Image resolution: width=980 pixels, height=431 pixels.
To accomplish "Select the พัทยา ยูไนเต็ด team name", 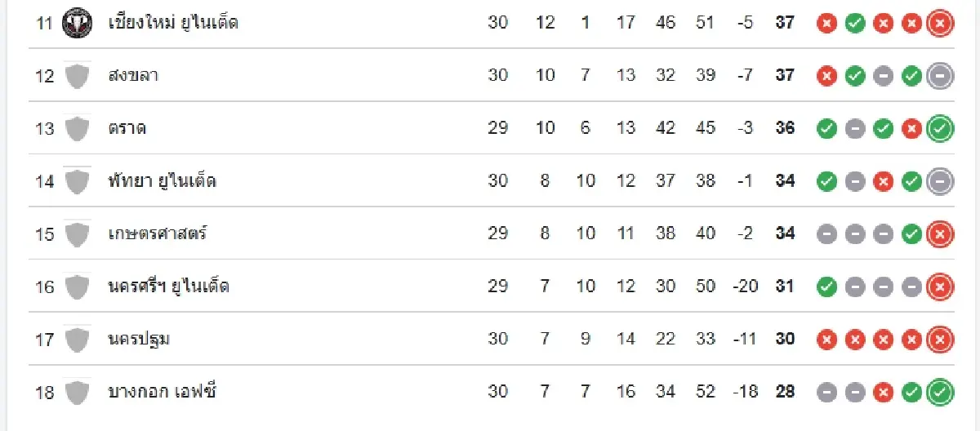I will pos(162,181).
